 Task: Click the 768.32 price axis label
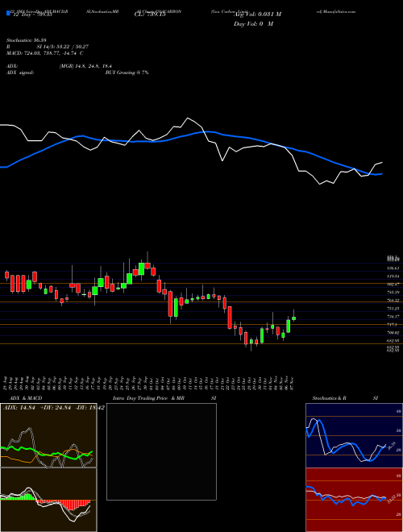(393, 301)
